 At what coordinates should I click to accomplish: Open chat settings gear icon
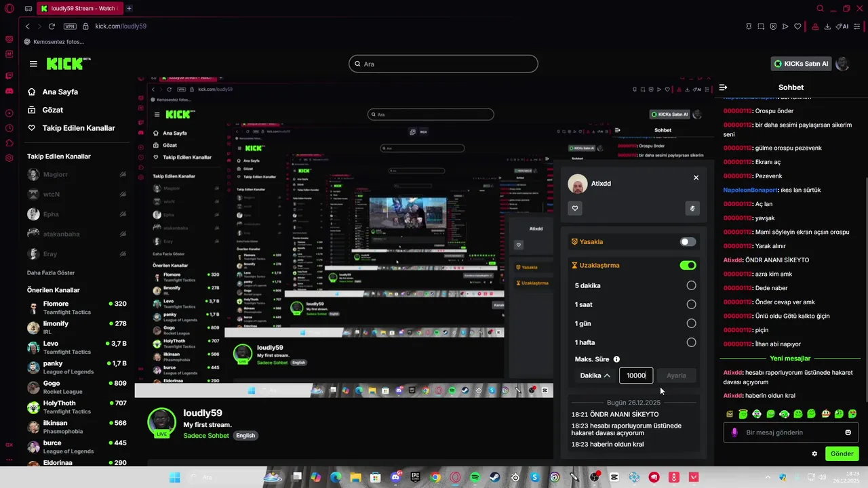(814, 454)
